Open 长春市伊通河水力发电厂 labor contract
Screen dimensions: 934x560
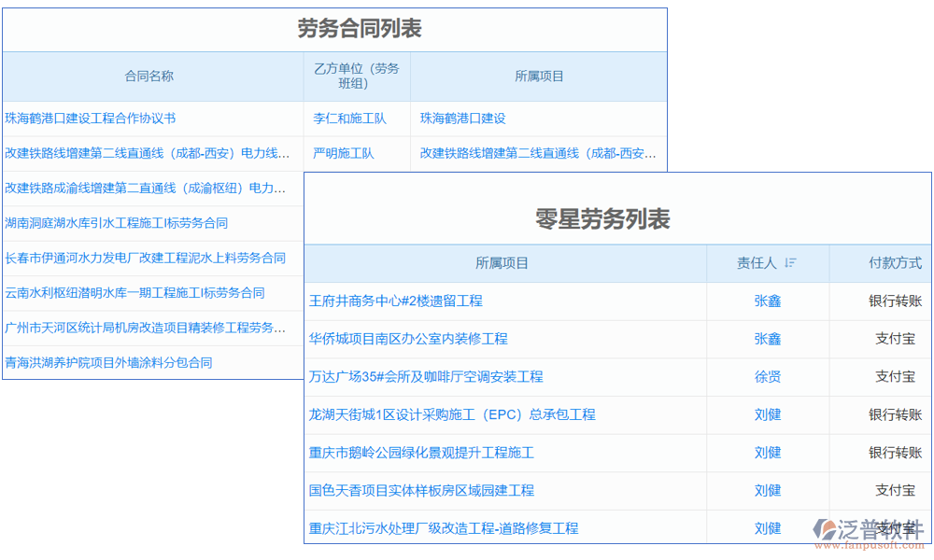point(145,258)
